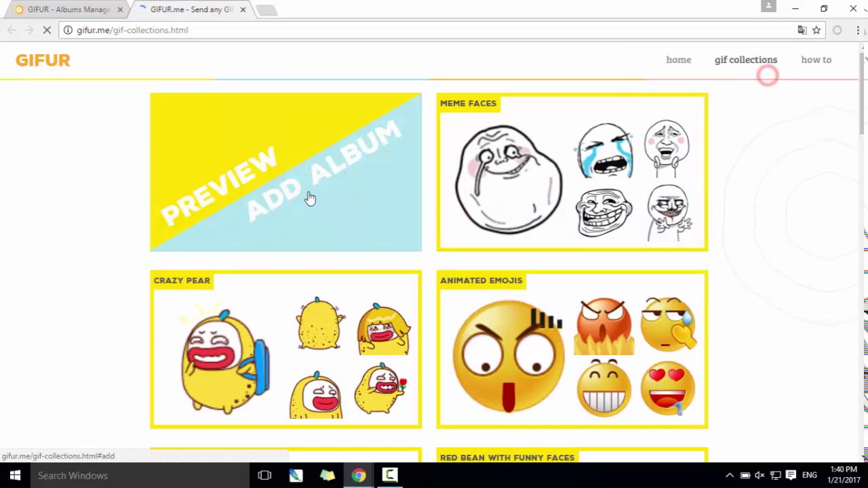The image size is (868, 488).
Task: Open the Windows Start menu
Action: (x=15, y=475)
